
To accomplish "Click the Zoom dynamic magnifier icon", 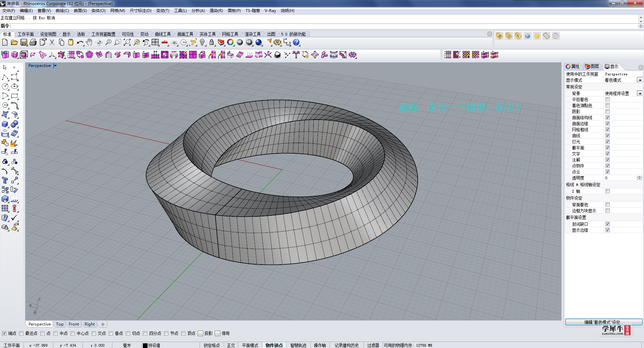I will pyautogui.click(x=108, y=43).
